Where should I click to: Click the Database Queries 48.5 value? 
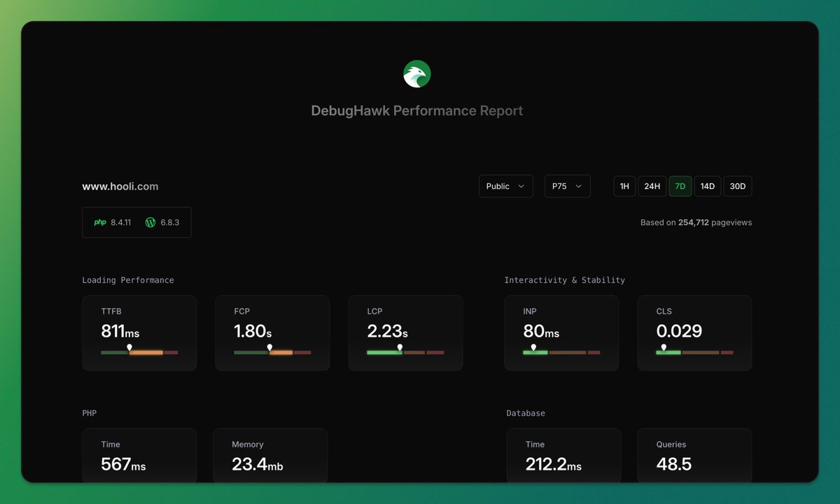point(674,464)
